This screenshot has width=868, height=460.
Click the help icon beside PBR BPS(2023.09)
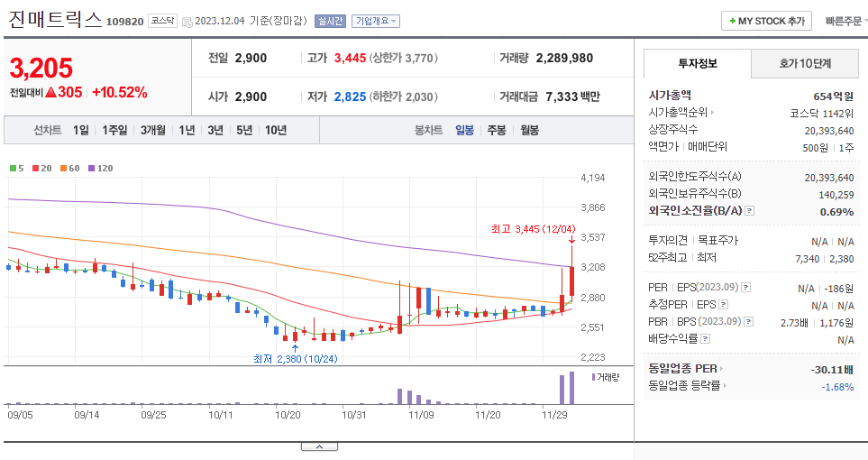click(748, 321)
